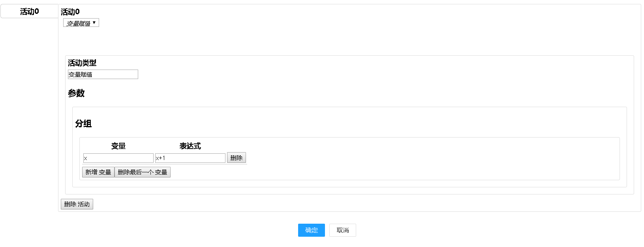Screen dimensions: 644x247
Task: Click the arrow of the 变量赋值 dropdown
Action: click(94, 23)
